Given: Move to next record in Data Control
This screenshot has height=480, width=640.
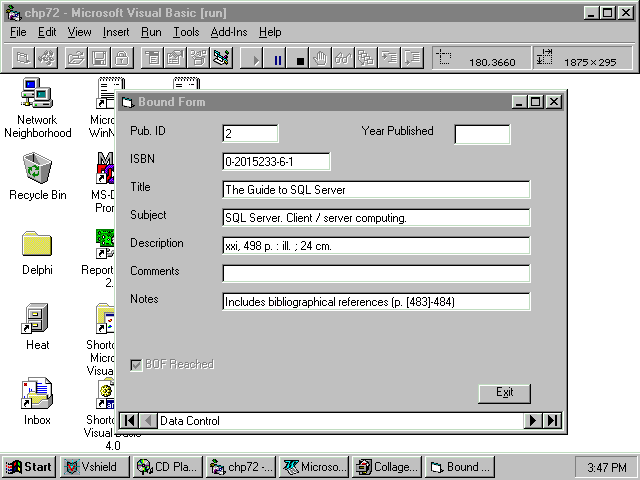Looking at the screenshot, I should pos(534,421).
